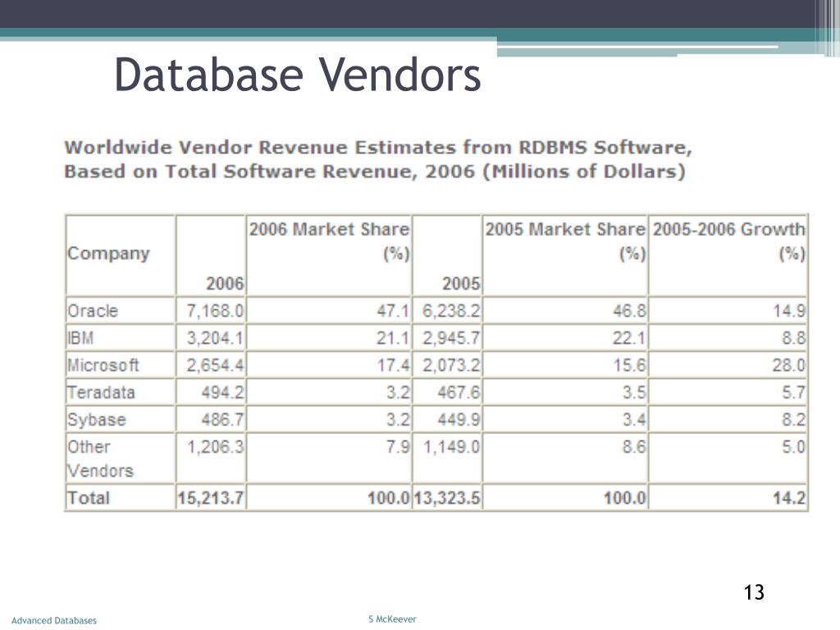Click Microsoft's 2006 market share 17.4
Image resolution: width=840 pixels, height=630 pixels.
pos(393,365)
